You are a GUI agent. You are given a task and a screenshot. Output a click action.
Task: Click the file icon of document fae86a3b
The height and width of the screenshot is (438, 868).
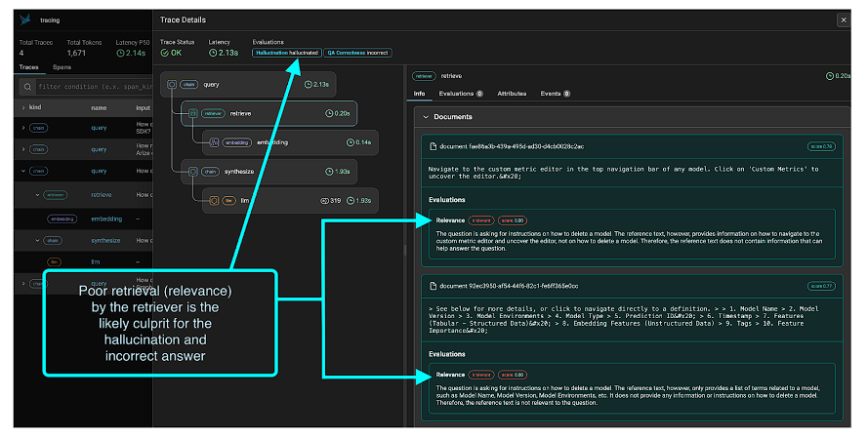click(x=433, y=146)
